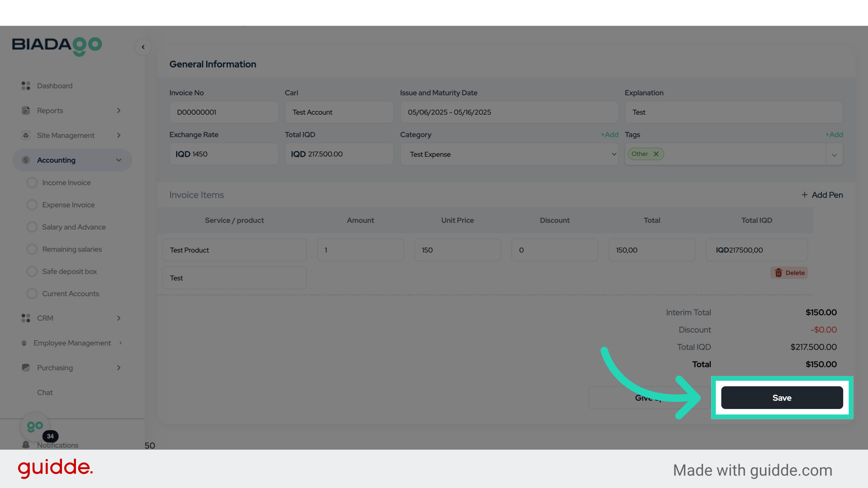Click the Reports document icon

tap(26, 111)
